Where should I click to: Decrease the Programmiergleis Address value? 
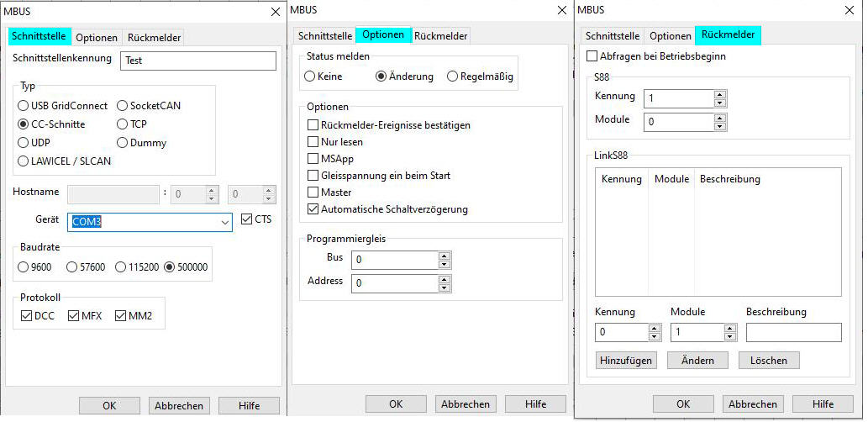point(445,288)
